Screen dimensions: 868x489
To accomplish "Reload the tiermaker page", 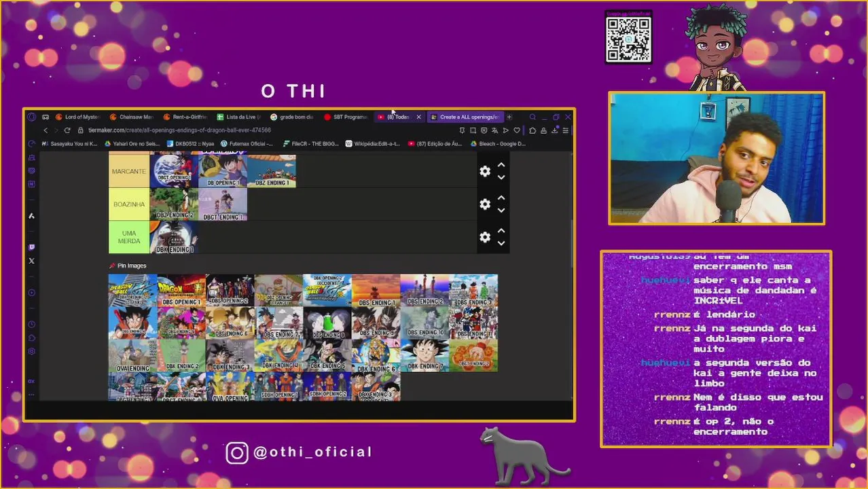I will (x=67, y=130).
